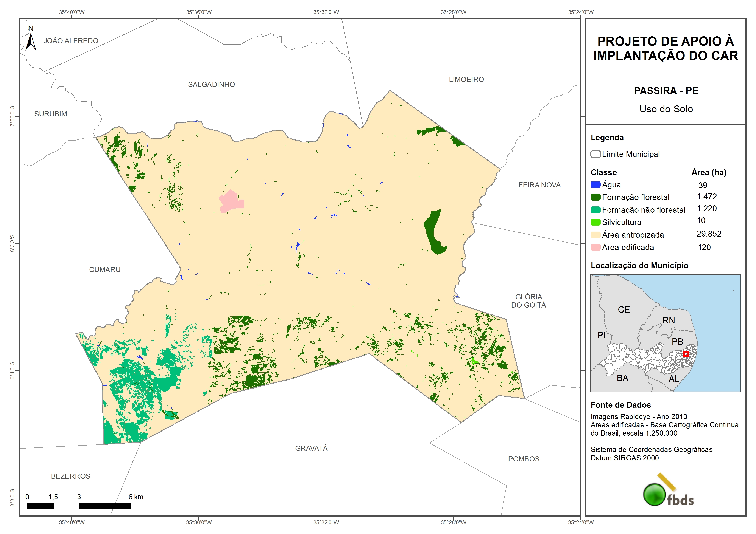The width and height of the screenshot is (756, 534).
Task: Click the Formação florestal dark green swatch
Action: (595, 197)
